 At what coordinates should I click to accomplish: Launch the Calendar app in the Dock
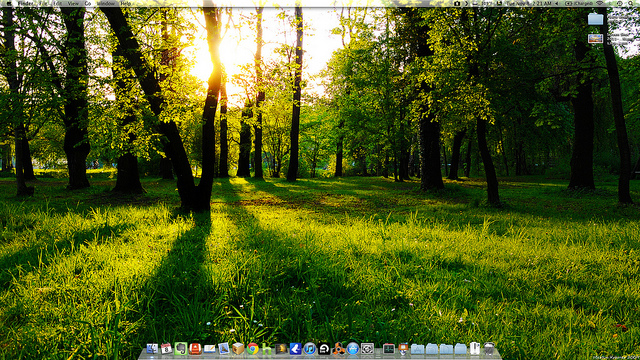[166, 349]
